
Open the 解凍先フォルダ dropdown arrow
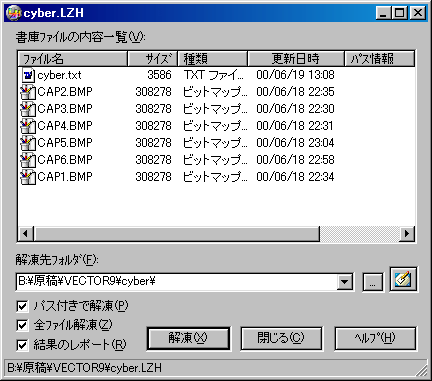coord(345,282)
